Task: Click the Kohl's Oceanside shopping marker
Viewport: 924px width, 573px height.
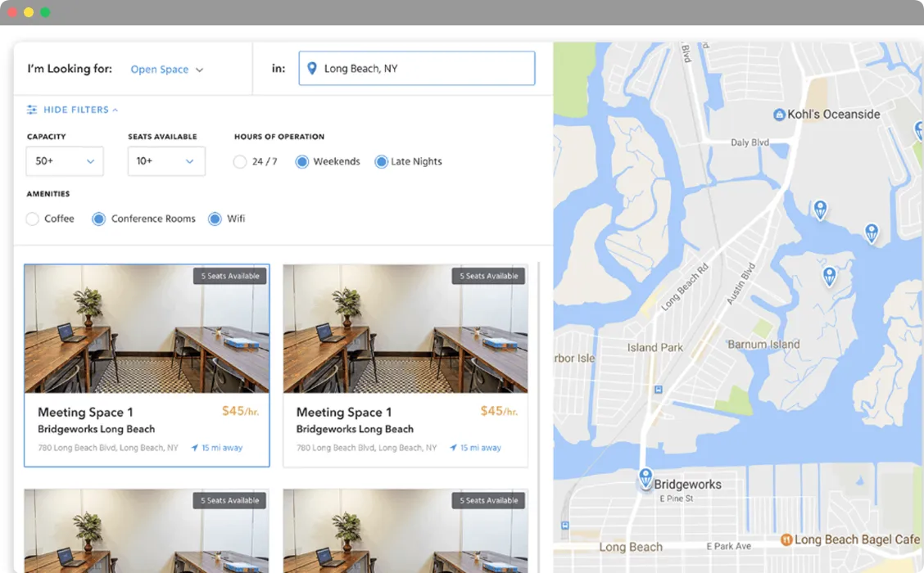Action: tap(779, 115)
